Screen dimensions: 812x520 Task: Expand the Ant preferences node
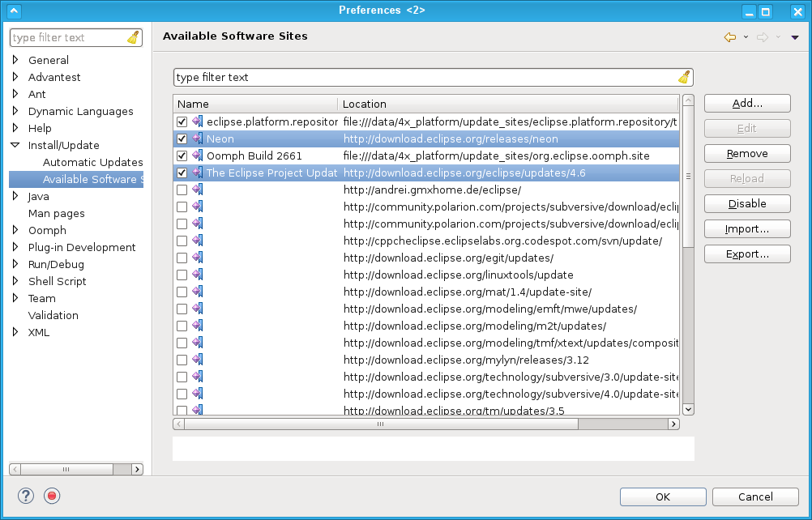pos(15,94)
